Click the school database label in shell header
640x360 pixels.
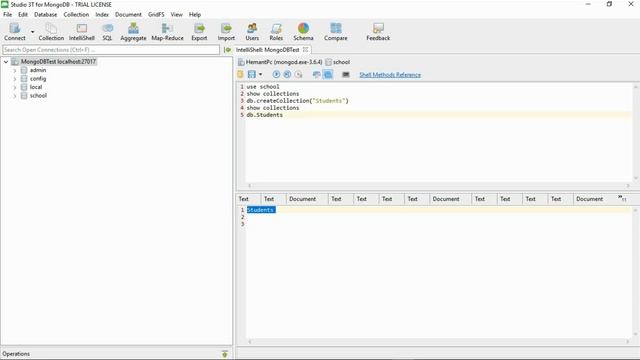click(x=341, y=62)
